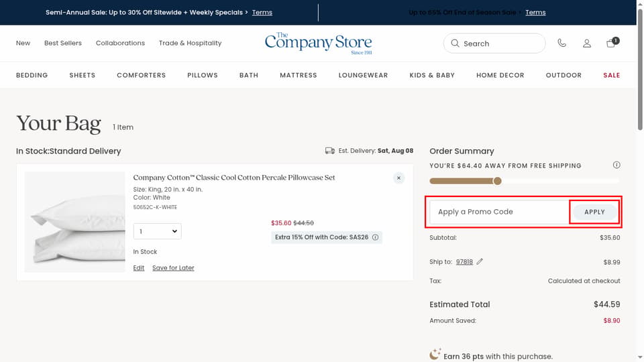Click info icon beside SAS26 code

pos(376,237)
